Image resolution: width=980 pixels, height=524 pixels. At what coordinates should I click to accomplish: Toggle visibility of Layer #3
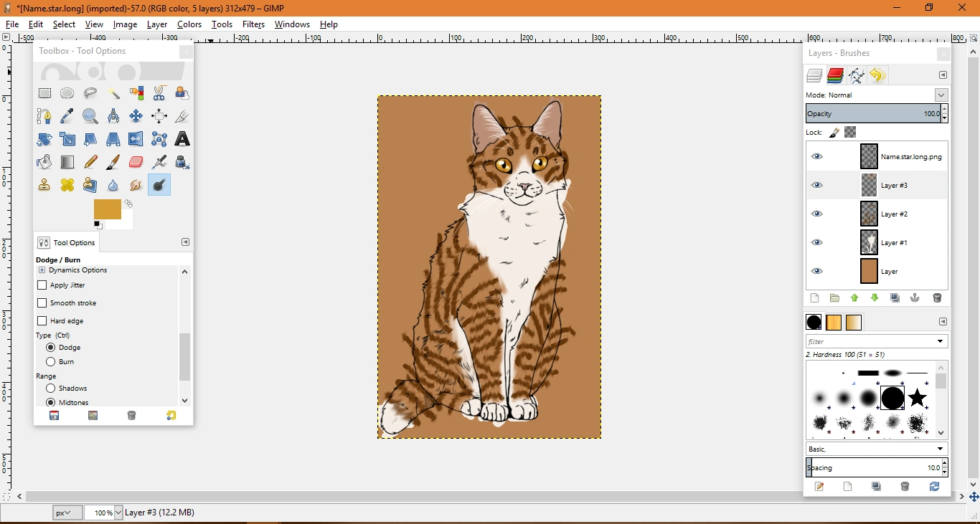(817, 185)
